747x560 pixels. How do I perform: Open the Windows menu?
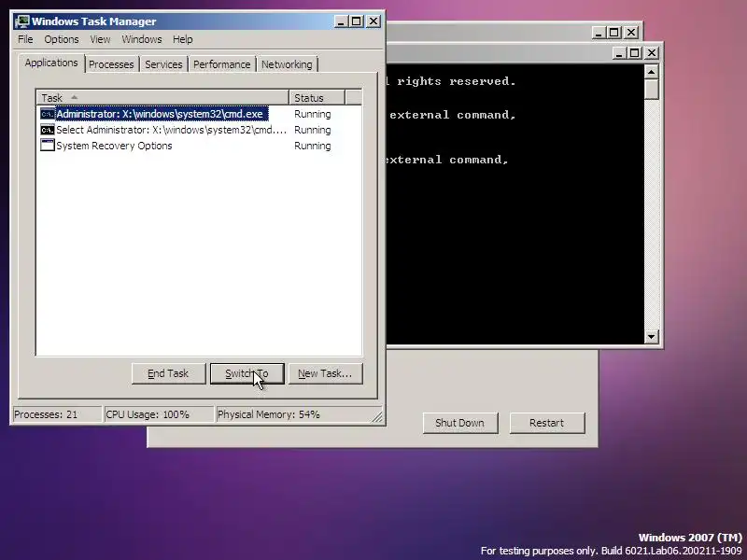pyautogui.click(x=142, y=39)
